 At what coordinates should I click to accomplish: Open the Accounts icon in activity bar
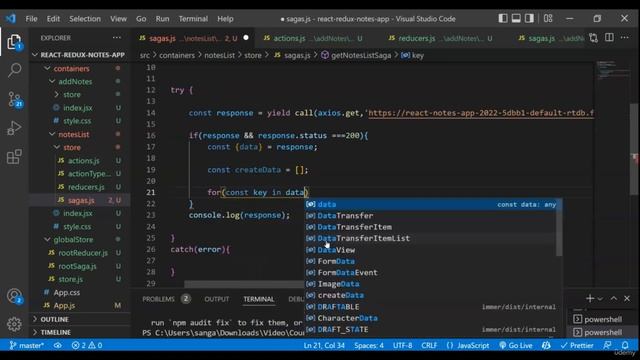(14, 296)
